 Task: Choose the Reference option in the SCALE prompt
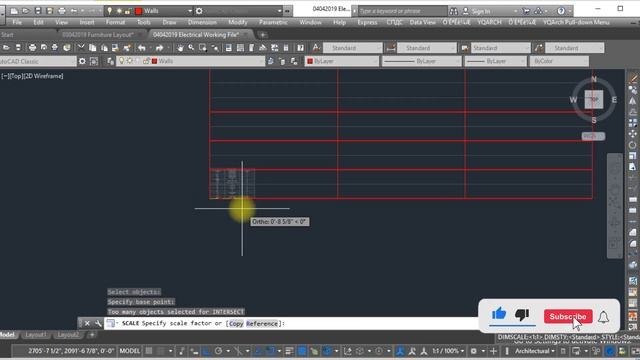(262, 324)
